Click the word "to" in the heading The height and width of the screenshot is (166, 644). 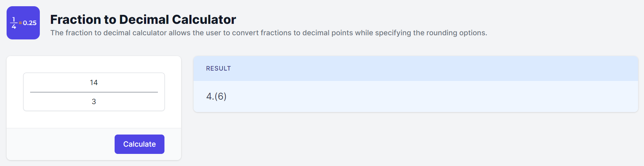[x=110, y=20]
